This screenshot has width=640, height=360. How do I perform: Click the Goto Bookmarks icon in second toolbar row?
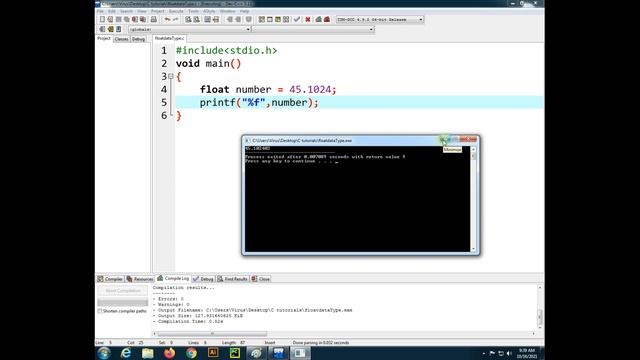[118, 29]
